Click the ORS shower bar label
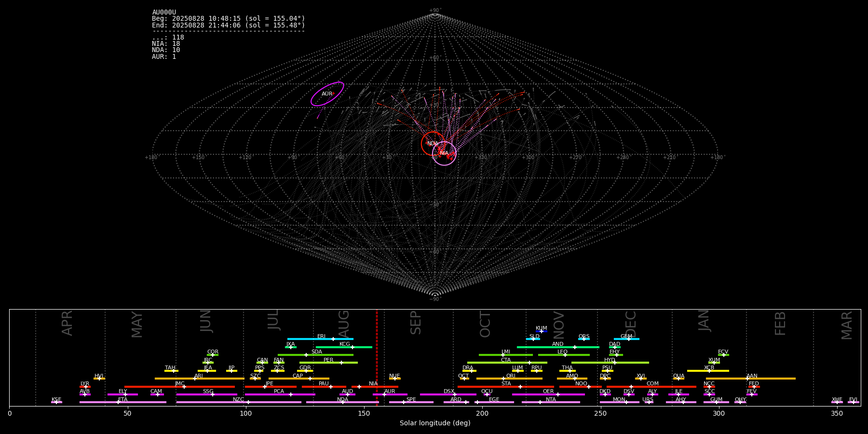Viewport: 868px width, 434px height. tap(584, 337)
